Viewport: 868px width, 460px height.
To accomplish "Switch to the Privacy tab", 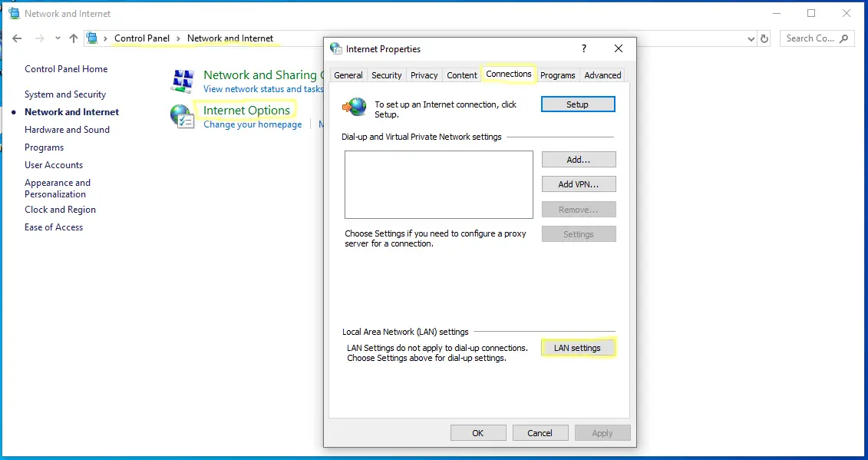I will pos(424,75).
